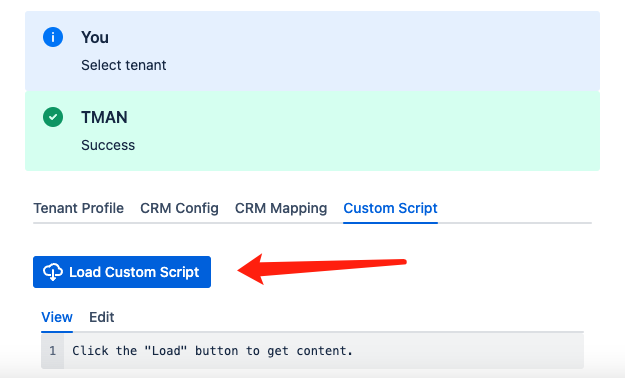Click the word "content." in code viewer
The height and width of the screenshot is (378, 625).
tap(324, 351)
